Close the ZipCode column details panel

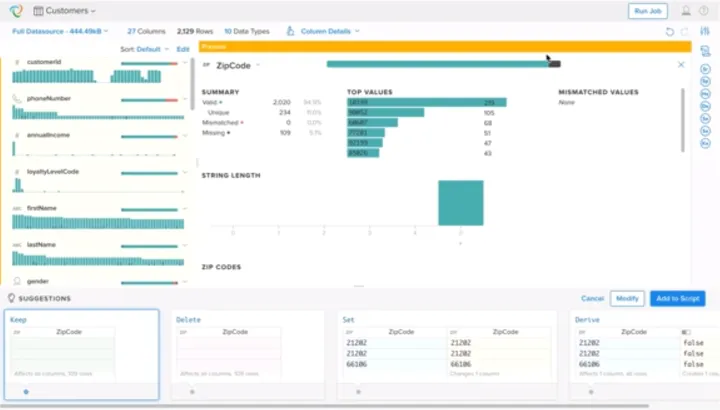point(681,65)
